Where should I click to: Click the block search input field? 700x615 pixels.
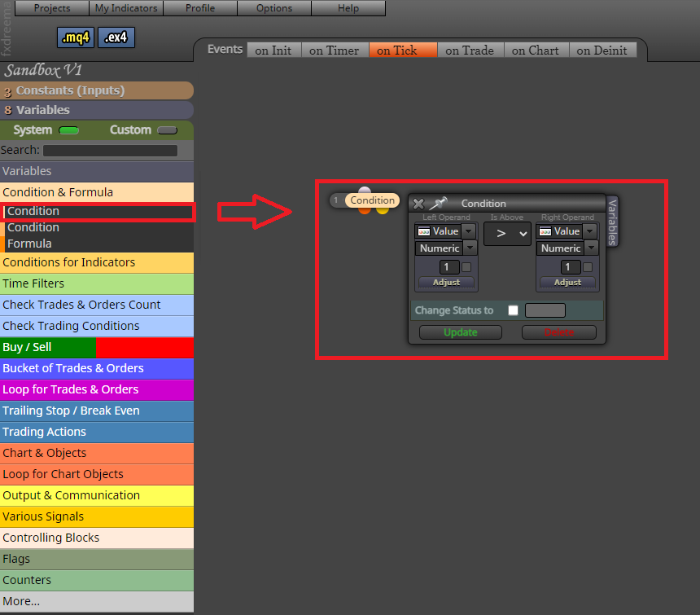[x=110, y=151]
